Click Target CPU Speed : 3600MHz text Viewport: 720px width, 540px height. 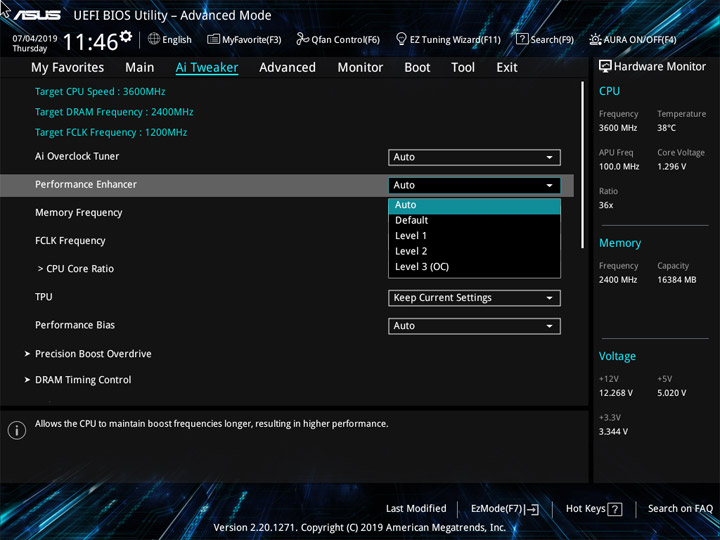(x=100, y=91)
